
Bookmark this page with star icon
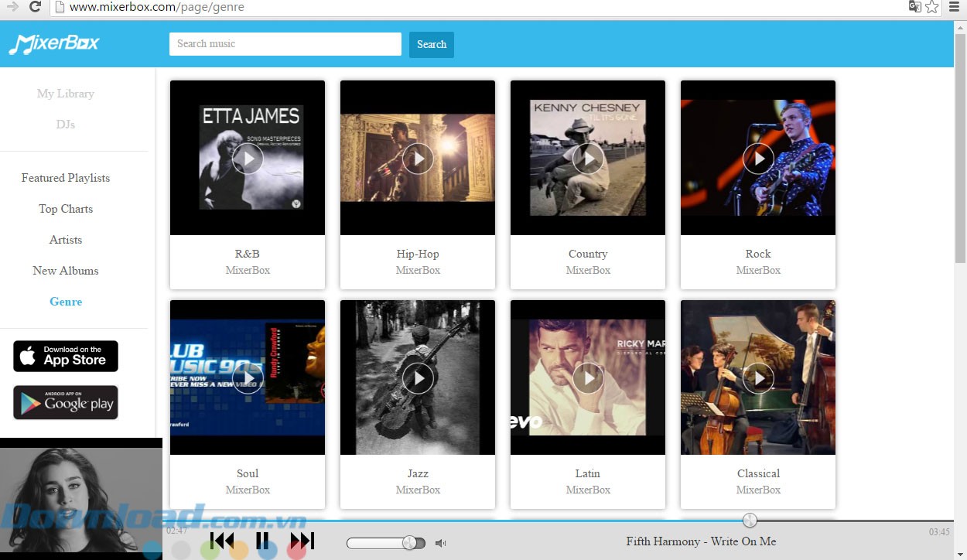point(932,7)
